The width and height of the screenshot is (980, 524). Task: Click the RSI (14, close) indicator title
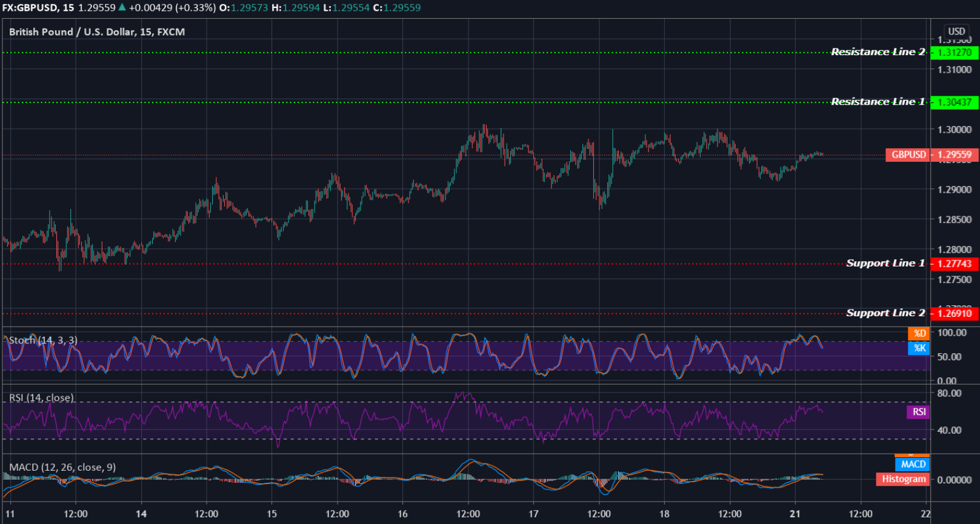[41, 398]
